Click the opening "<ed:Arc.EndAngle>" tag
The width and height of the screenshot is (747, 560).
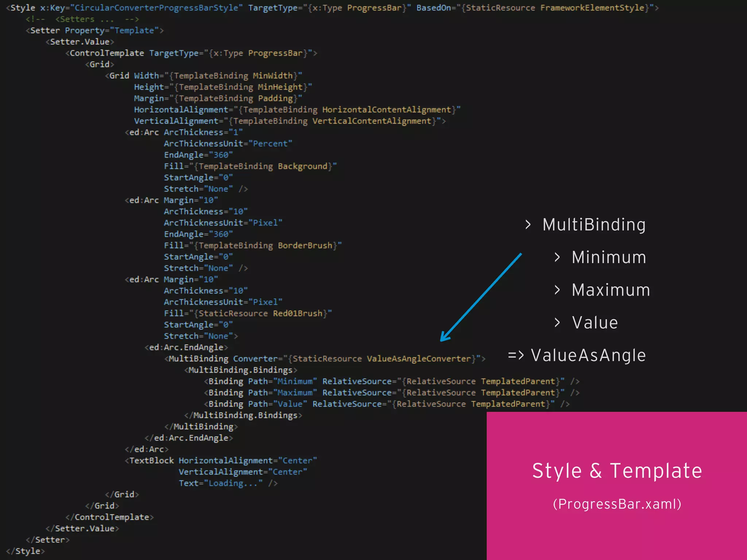(186, 347)
